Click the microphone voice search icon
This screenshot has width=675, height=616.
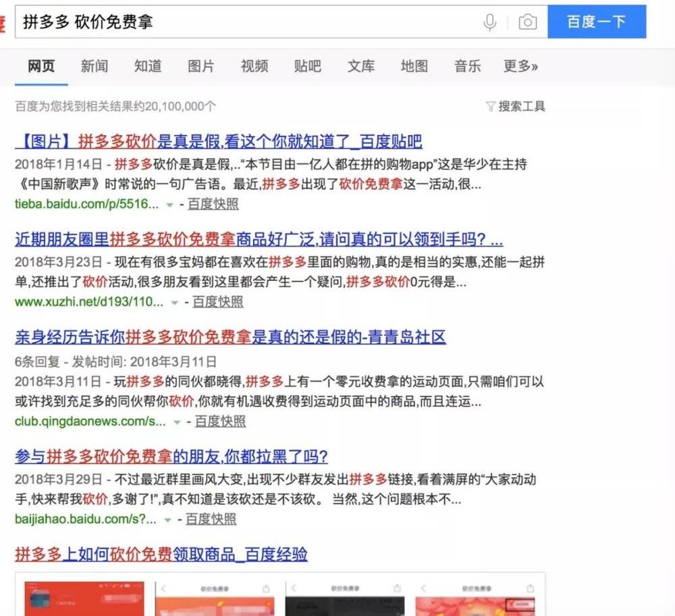(490, 22)
